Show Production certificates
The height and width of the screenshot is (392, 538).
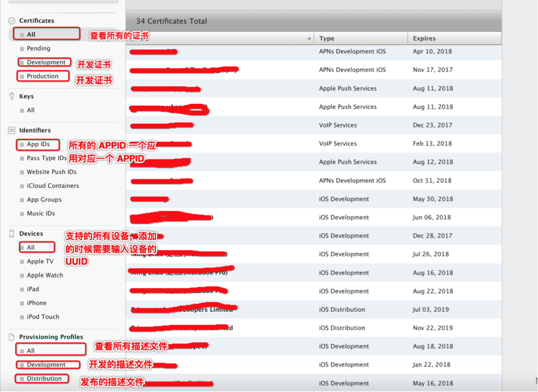[x=42, y=76]
